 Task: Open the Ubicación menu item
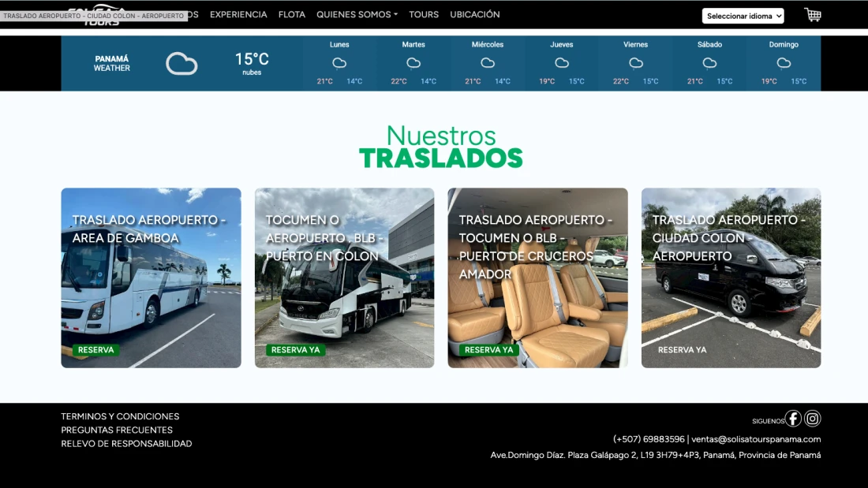474,14
